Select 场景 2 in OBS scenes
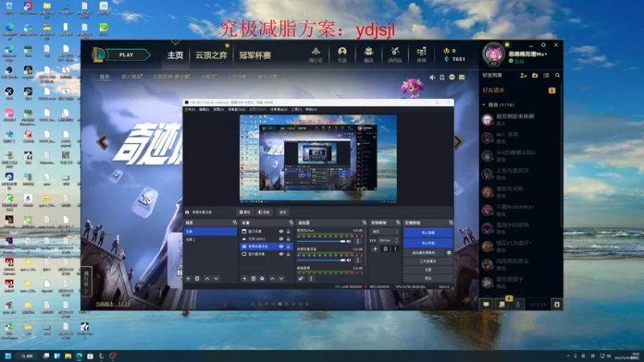644x362 pixels. (x=210, y=239)
